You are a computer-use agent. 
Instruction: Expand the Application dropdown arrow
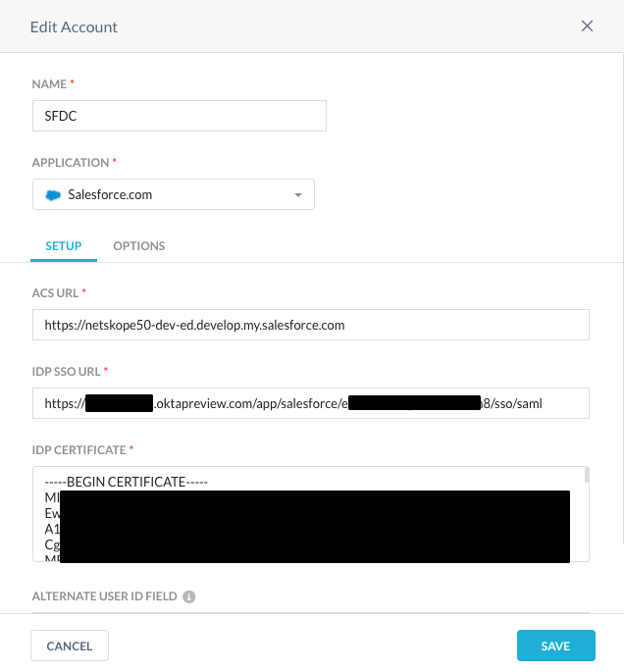298,195
